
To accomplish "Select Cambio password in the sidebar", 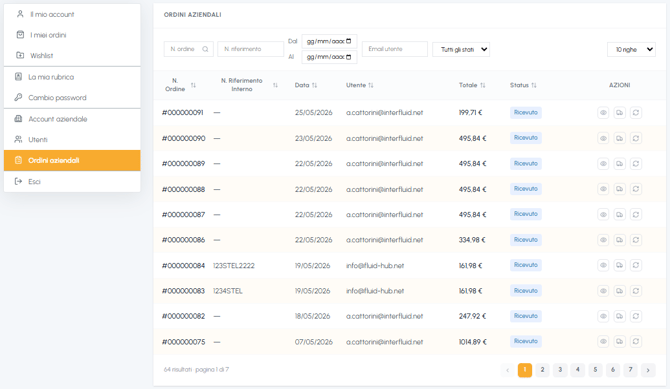I will (72, 97).
